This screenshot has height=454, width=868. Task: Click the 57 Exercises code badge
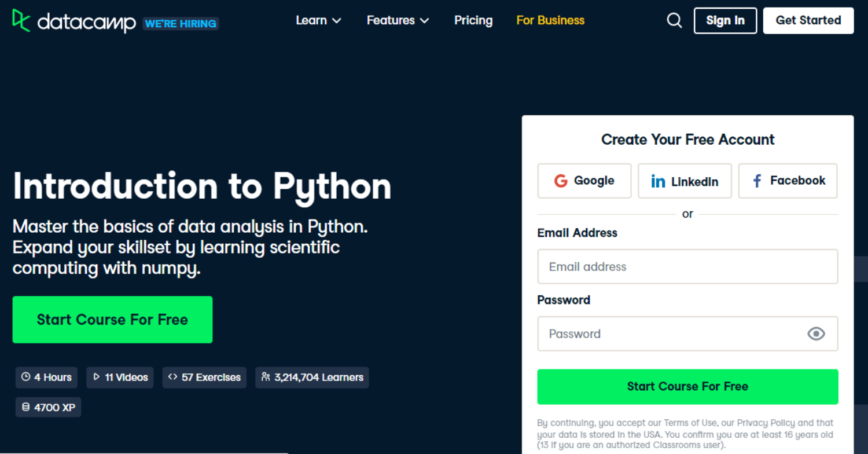(x=204, y=378)
